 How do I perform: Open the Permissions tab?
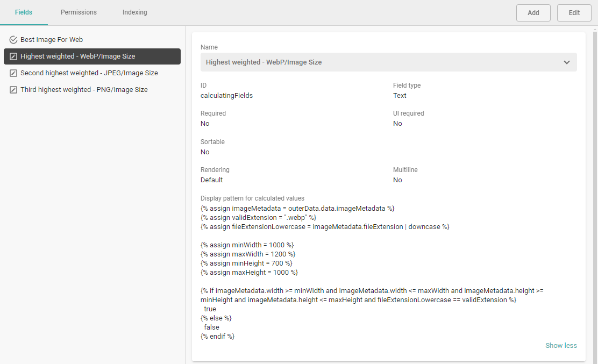pos(79,12)
